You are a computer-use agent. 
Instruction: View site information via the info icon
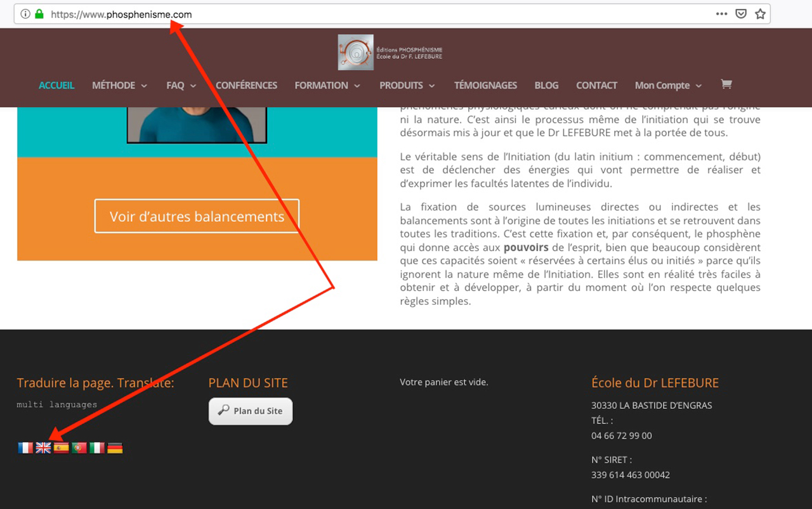click(25, 14)
